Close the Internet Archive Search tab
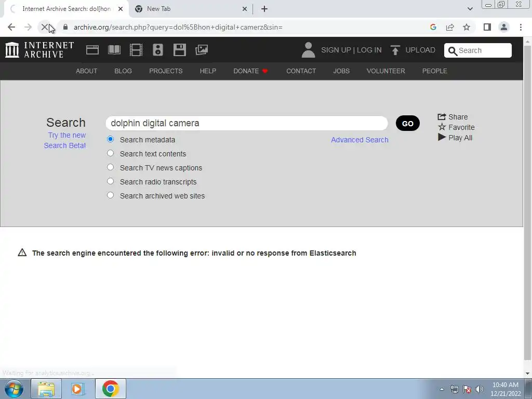The image size is (532, 399). pyautogui.click(x=121, y=9)
